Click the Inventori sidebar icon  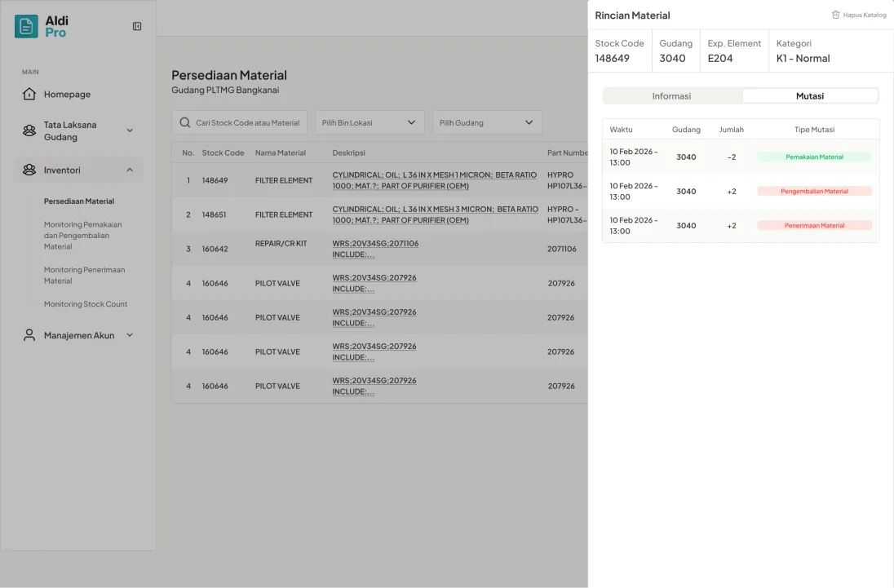(29, 170)
